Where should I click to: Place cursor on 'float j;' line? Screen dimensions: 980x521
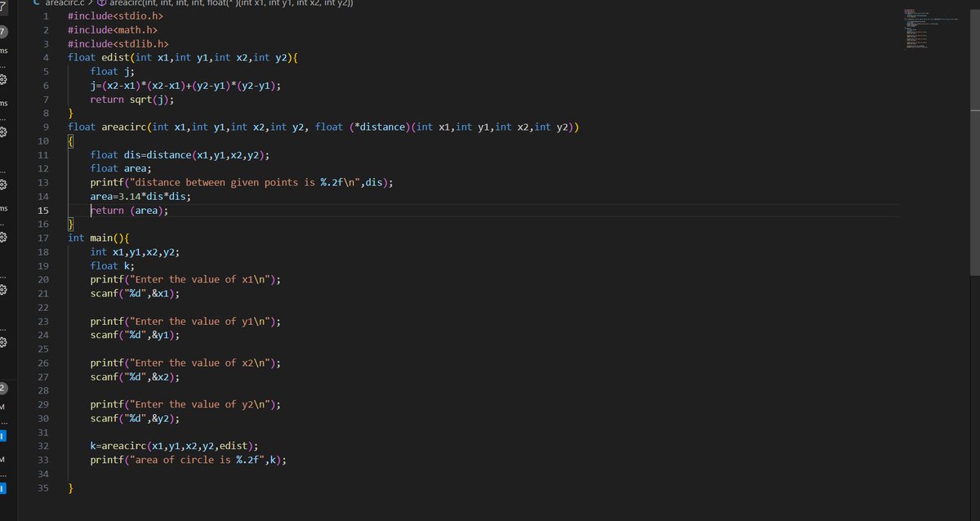(113, 71)
